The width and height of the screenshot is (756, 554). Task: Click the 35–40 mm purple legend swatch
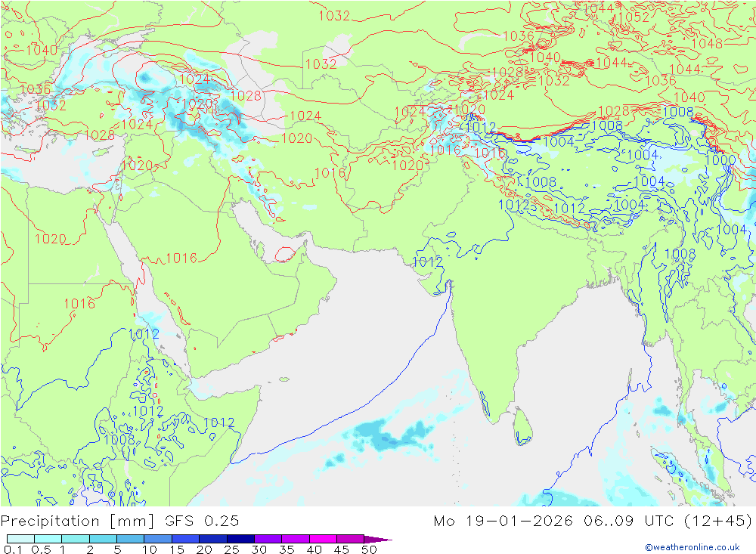point(295,539)
